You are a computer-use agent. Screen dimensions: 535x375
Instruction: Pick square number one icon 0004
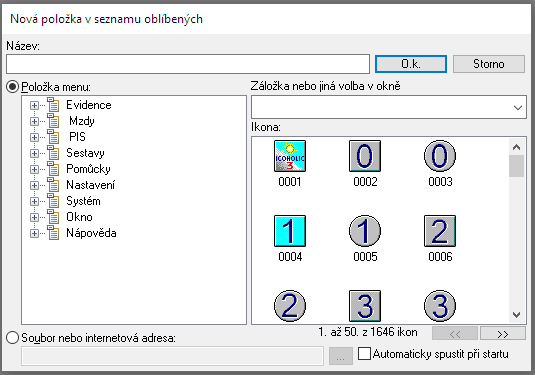(290, 231)
